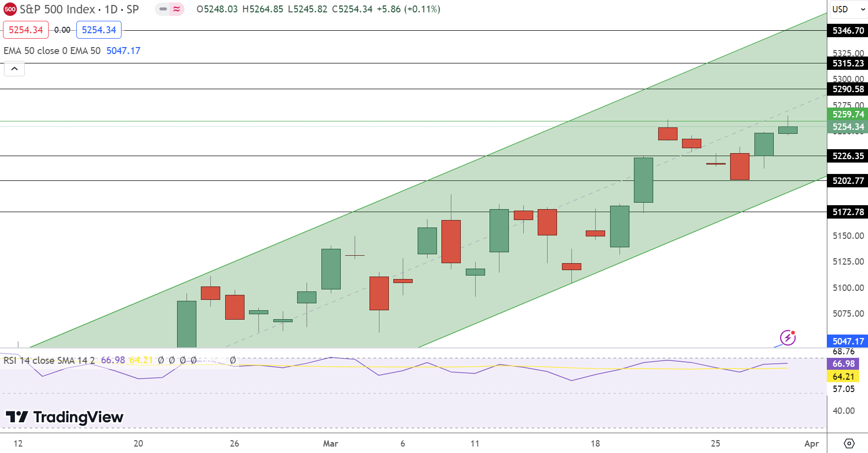This screenshot has height=453, width=868.
Task: Open the USD currency dropdown
Action: [848, 9]
